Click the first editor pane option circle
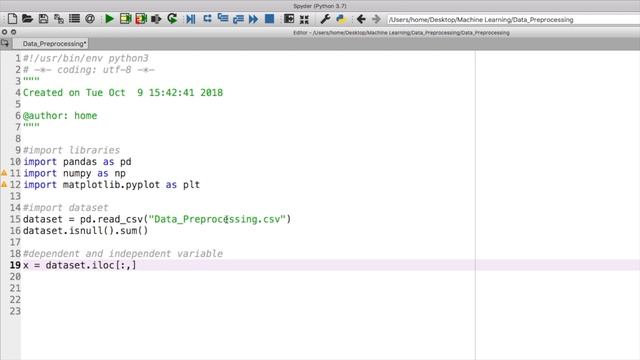 pyautogui.click(x=4, y=32)
